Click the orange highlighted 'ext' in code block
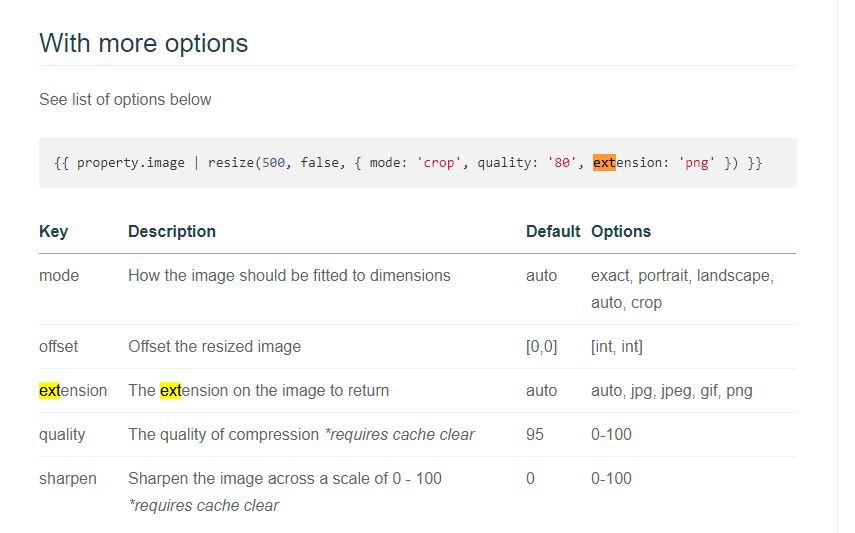Viewport: 855px width, 533px height. [x=604, y=163]
